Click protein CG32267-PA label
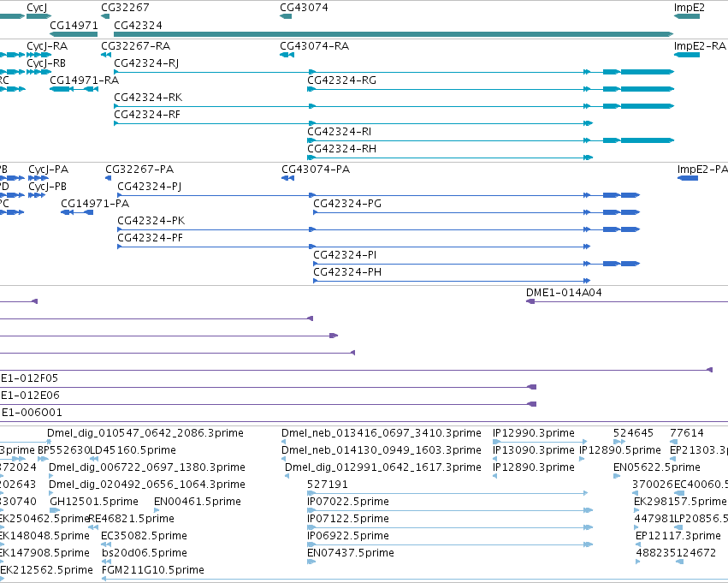This screenshot has height=583, width=728. [x=139, y=170]
